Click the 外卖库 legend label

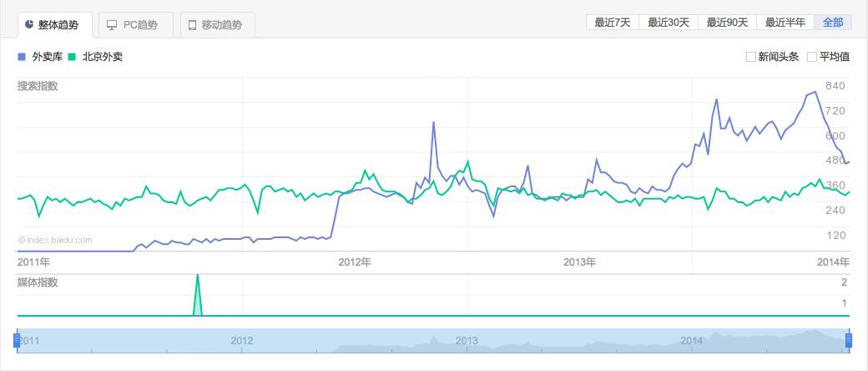[48, 57]
